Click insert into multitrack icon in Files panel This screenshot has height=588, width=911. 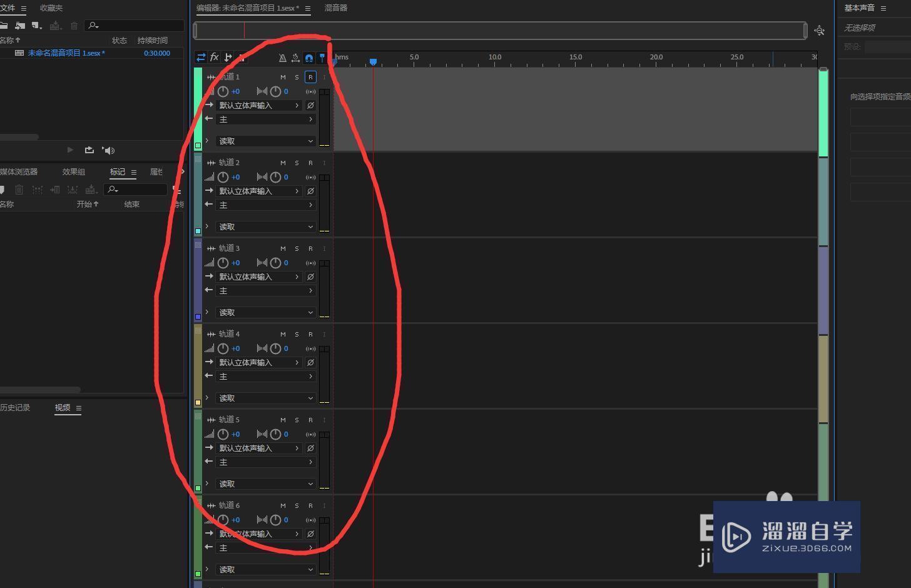click(55, 26)
